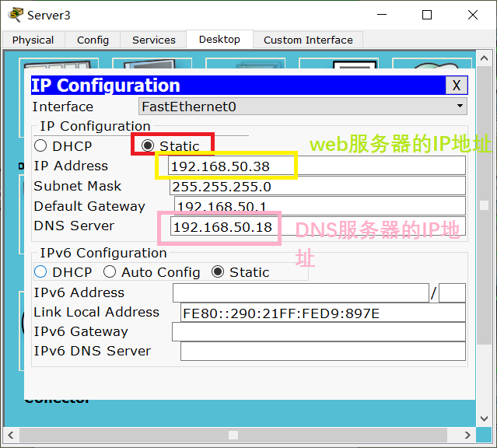The image size is (497, 448).
Task: Close the Server3 window
Action: (473, 15)
